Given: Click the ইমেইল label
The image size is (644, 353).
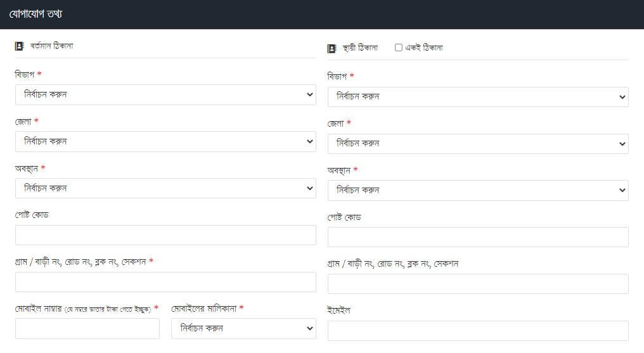Looking at the screenshot, I should coord(339,311).
